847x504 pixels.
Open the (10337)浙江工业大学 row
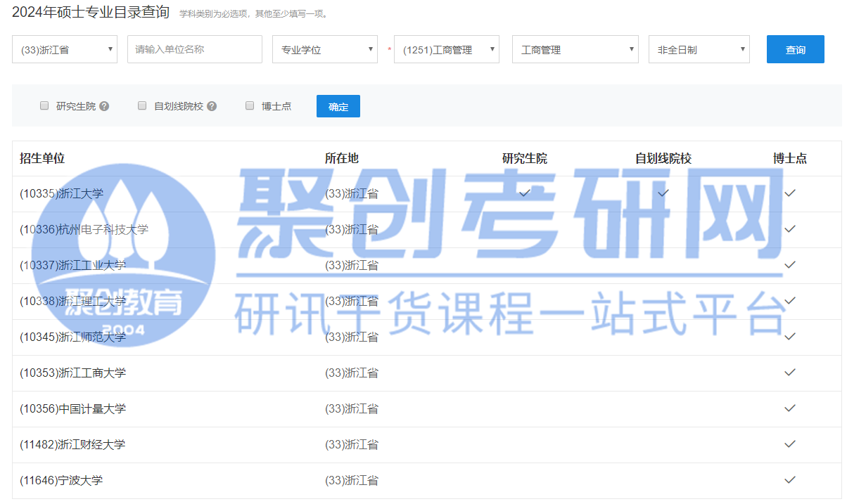click(x=426, y=265)
